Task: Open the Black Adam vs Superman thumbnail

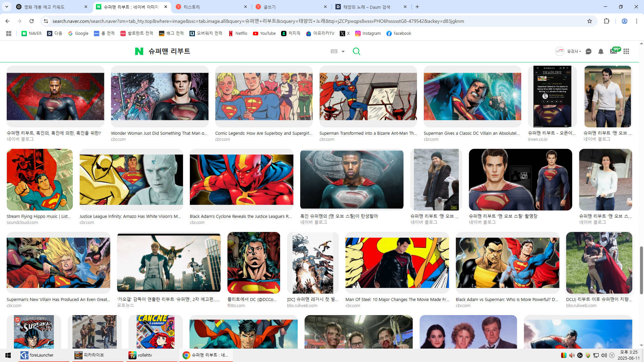Action: [x=507, y=263]
